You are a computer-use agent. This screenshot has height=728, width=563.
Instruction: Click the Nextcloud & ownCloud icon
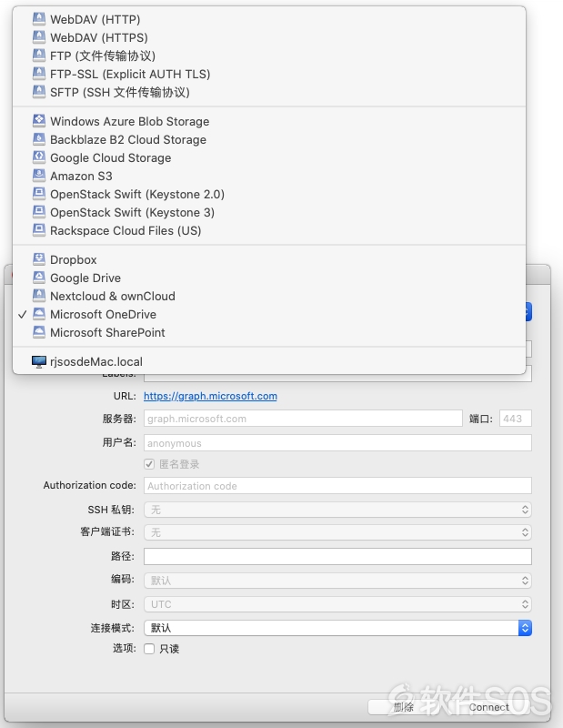[x=39, y=296]
